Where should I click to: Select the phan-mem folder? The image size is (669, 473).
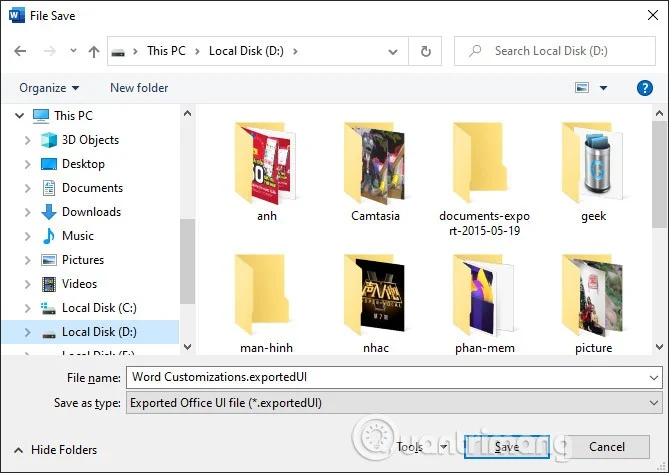[485, 304]
